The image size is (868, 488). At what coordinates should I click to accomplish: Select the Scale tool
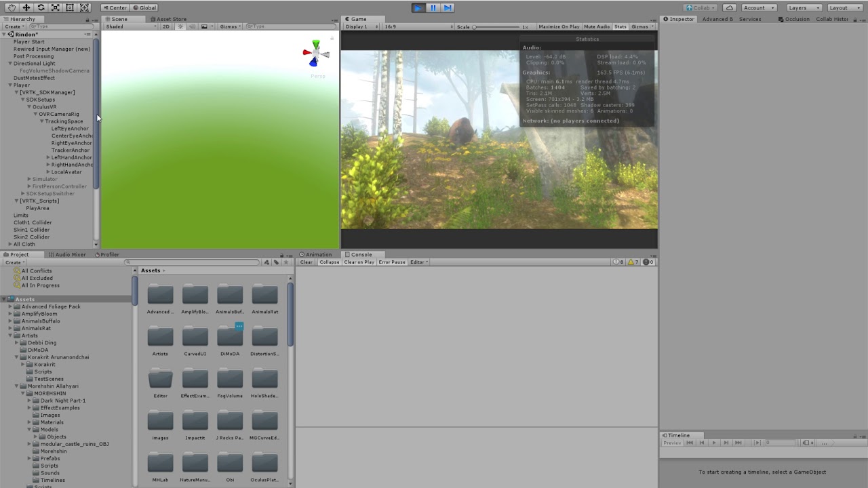pyautogui.click(x=56, y=7)
